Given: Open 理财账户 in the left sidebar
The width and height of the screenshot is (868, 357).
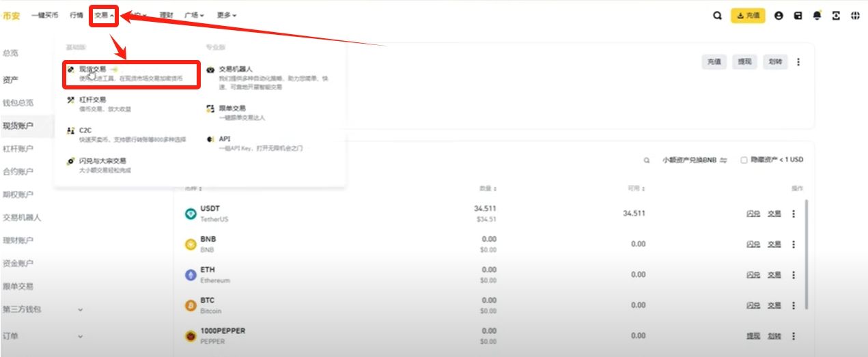Looking at the screenshot, I should pos(18,240).
